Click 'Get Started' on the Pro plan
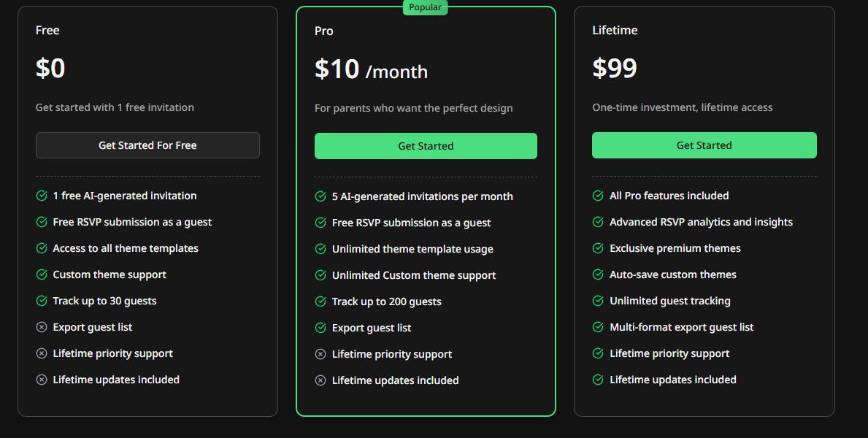The height and width of the screenshot is (438, 868). pos(426,146)
